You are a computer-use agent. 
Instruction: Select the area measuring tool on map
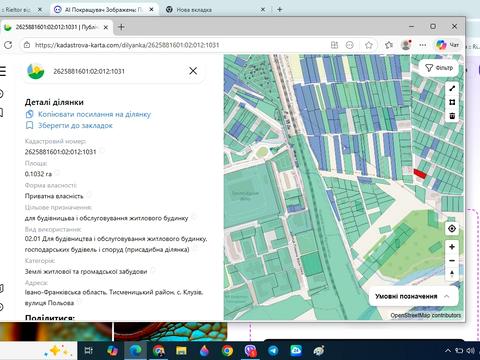point(452,102)
